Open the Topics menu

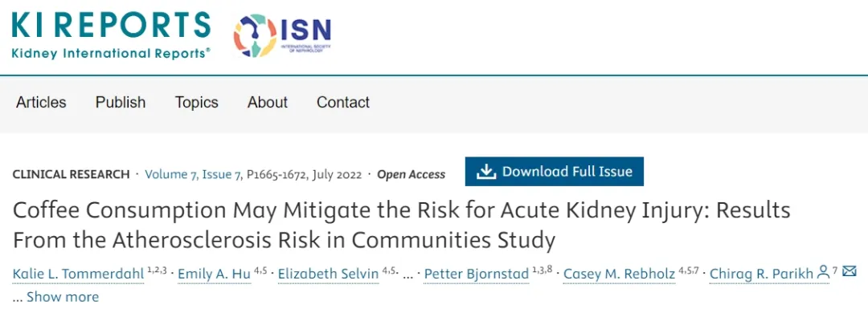coord(197,102)
